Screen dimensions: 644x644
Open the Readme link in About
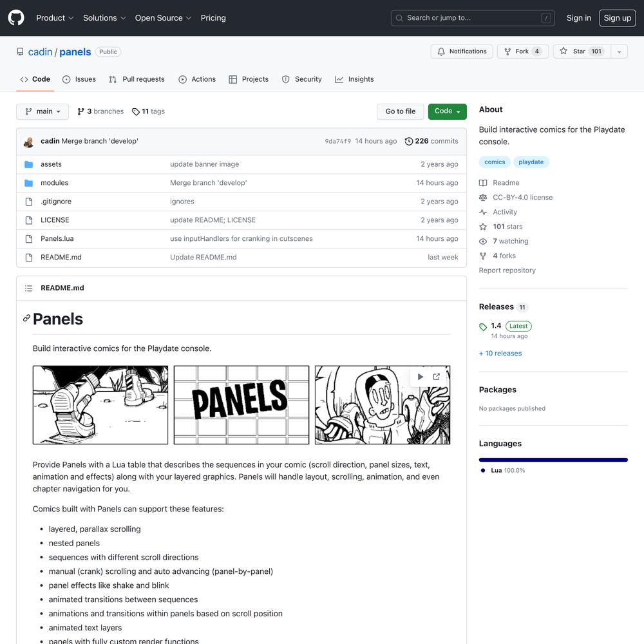500,183
